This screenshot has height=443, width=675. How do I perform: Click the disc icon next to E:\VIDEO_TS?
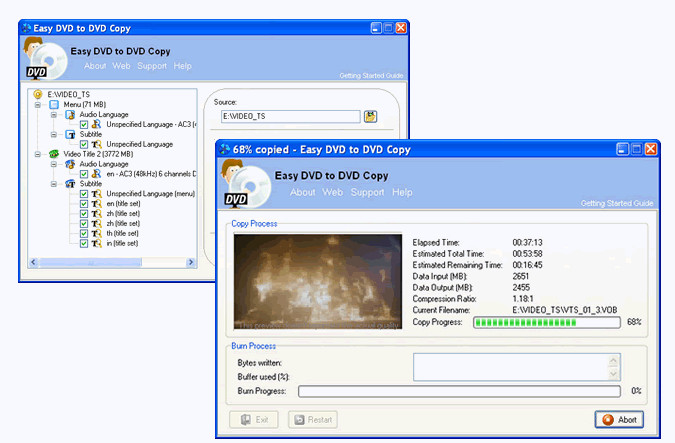[x=38, y=94]
